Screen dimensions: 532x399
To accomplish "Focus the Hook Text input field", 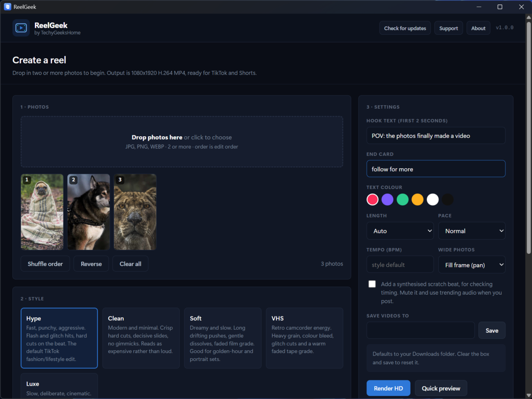I will coord(436,135).
